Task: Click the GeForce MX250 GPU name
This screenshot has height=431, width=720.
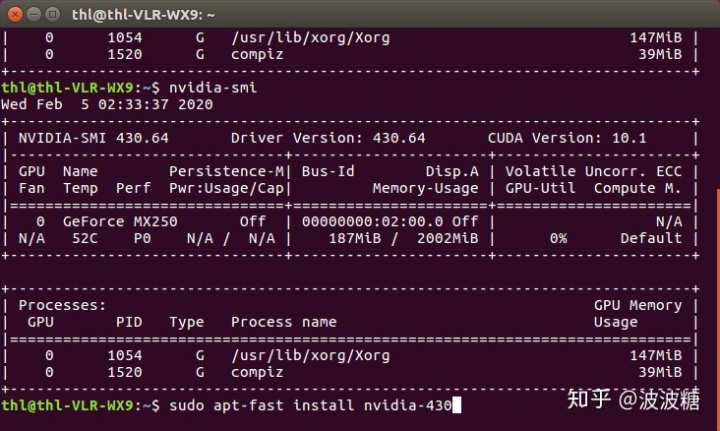Action: coord(120,222)
